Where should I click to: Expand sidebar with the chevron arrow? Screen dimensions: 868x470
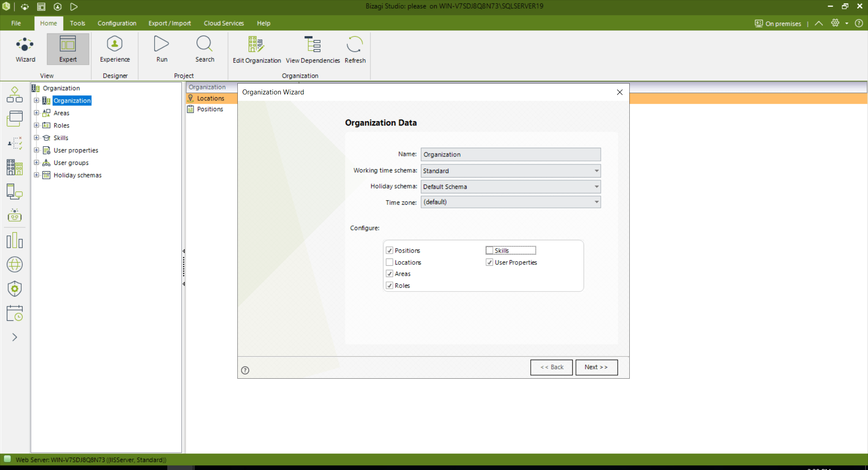tap(14, 337)
